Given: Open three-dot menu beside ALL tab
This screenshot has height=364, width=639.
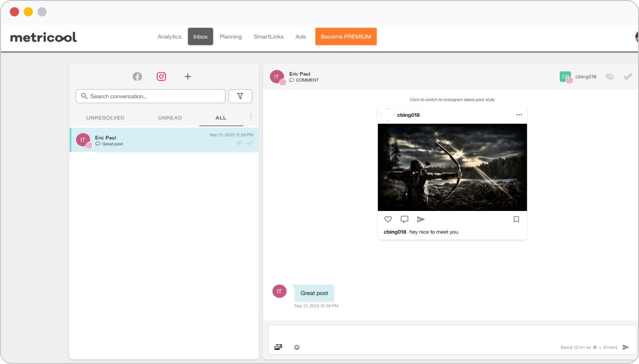Looking at the screenshot, I should pyautogui.click(x=251, y=117).
